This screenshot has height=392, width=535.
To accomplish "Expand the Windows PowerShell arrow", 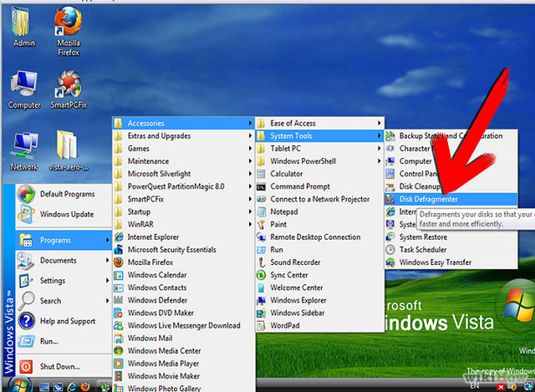I will [379, 161].
